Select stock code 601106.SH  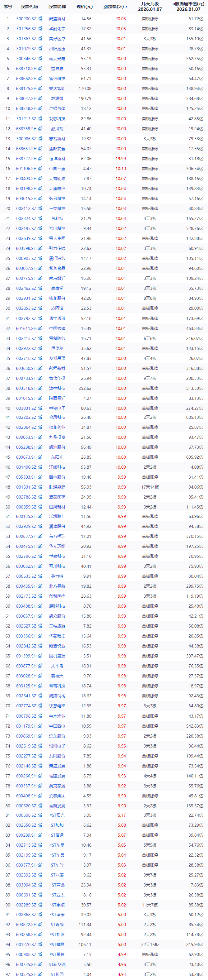26,169
